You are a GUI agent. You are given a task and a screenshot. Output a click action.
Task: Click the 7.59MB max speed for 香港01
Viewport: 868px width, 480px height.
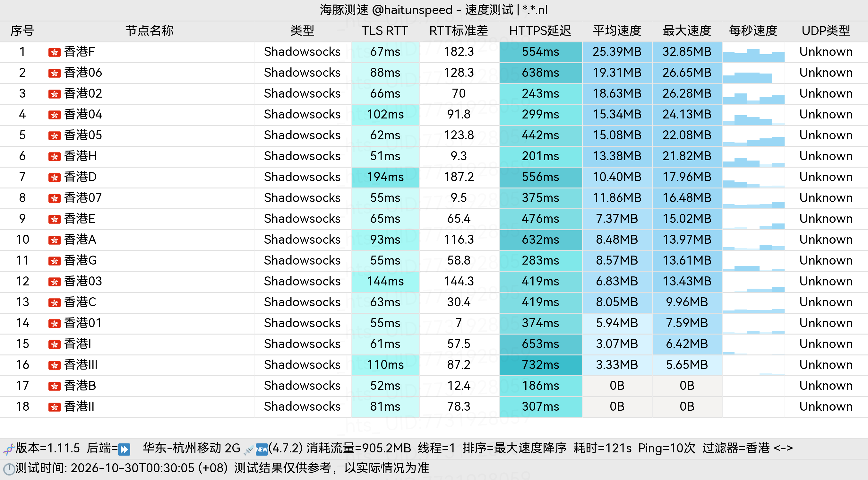coord(687,323)
